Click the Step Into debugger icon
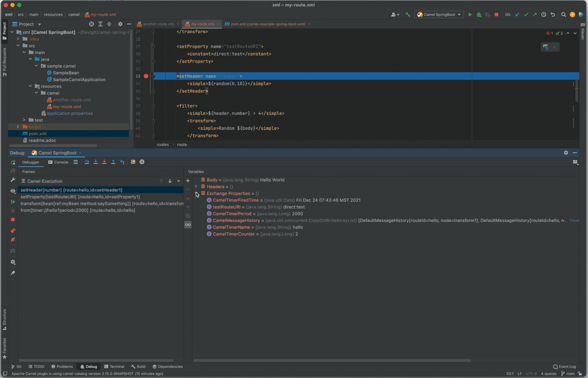Screen dimensions: 588x378 96,162
